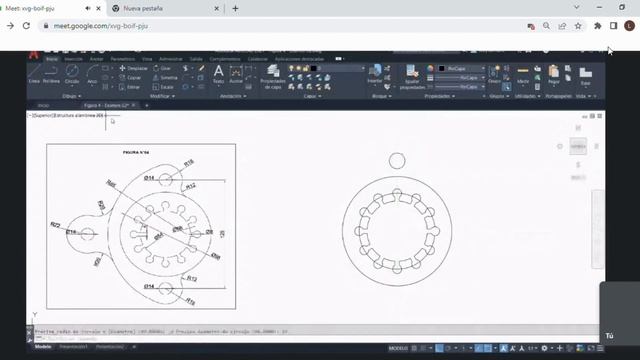The width and height of the screenshot is (640, 360).
Task: Expand the Dibujo panel
Action: click(71, 96)
